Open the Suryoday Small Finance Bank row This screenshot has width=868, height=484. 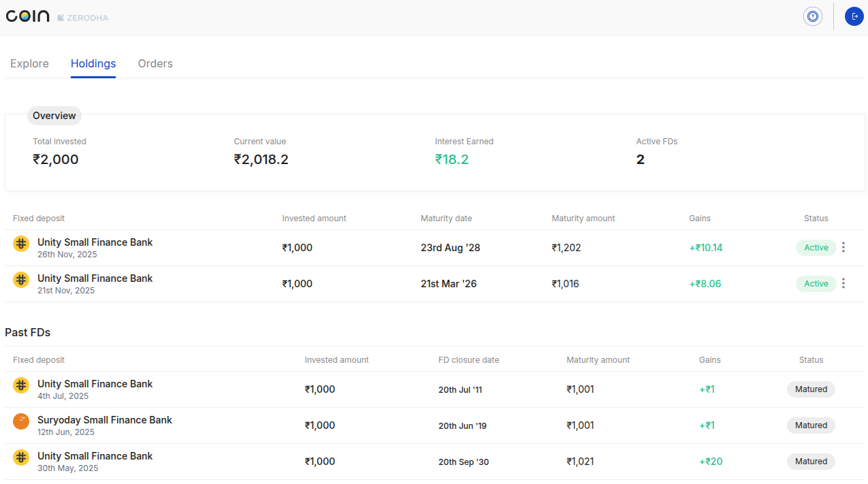point(104,420)
